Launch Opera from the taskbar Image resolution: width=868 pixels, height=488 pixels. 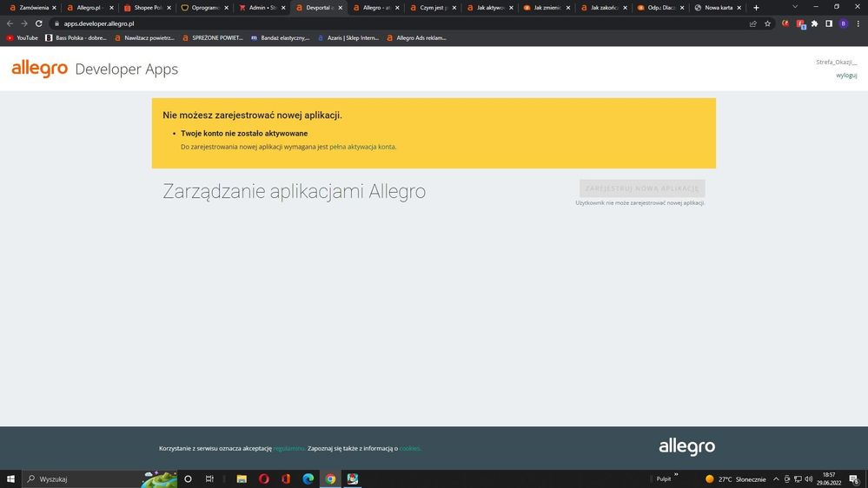(263, 478)
